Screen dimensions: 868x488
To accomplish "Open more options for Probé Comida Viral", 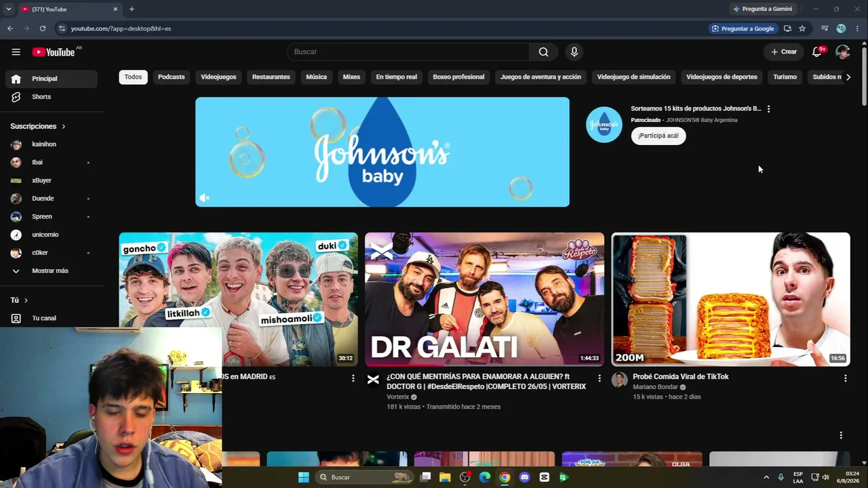I will [x=845, y=378].
